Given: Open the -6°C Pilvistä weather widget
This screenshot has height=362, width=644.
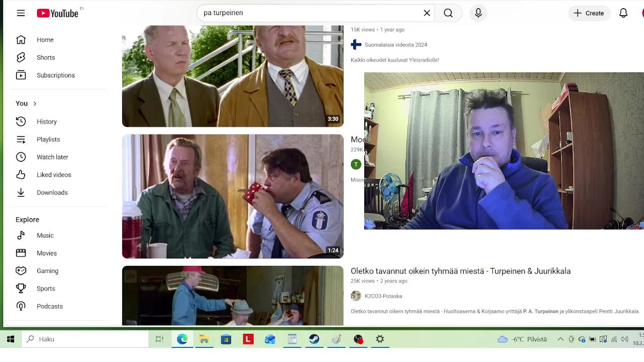Looking at the screenshot, I should [522, 339].
